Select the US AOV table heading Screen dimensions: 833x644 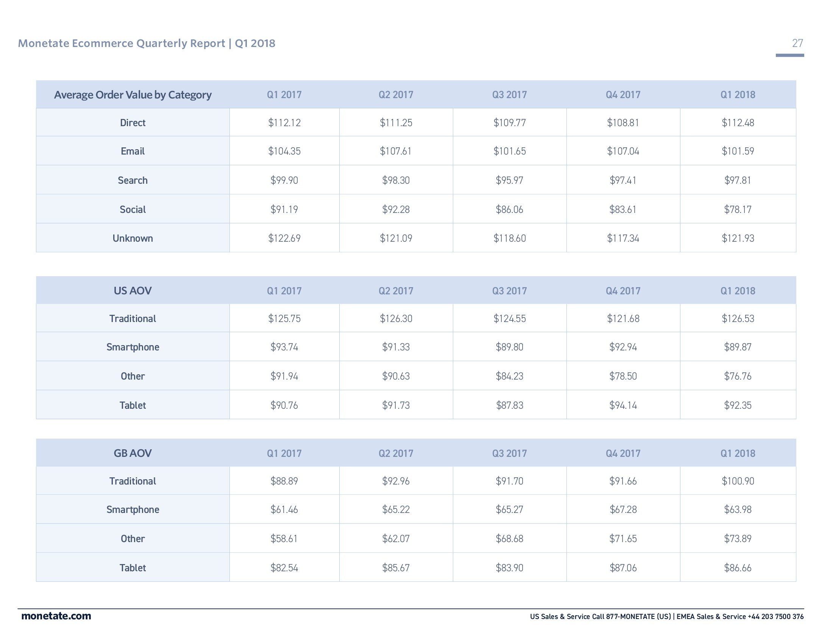(x=133, y=291)
